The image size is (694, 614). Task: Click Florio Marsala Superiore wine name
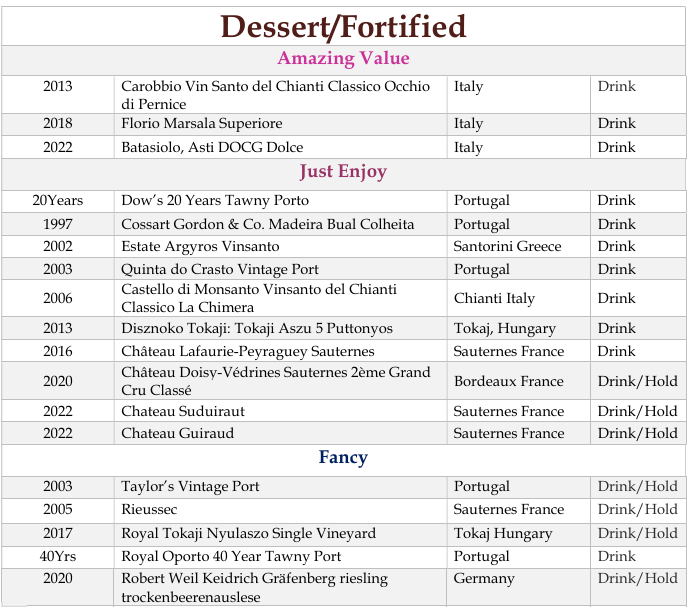coord(202,124)
